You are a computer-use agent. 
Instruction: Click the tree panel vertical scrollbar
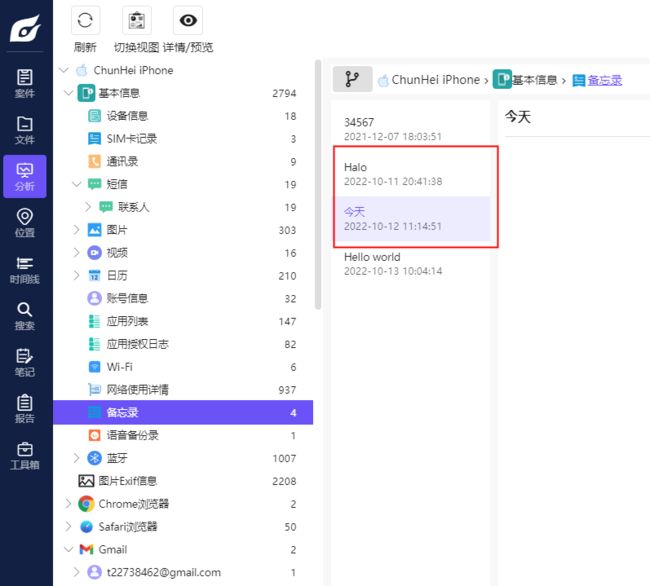coord(318,185)
